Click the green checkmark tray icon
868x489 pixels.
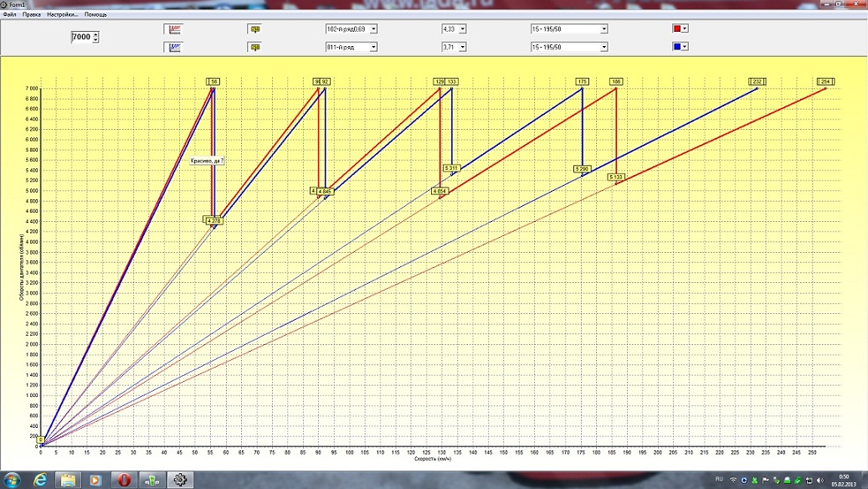coord(799,480)
